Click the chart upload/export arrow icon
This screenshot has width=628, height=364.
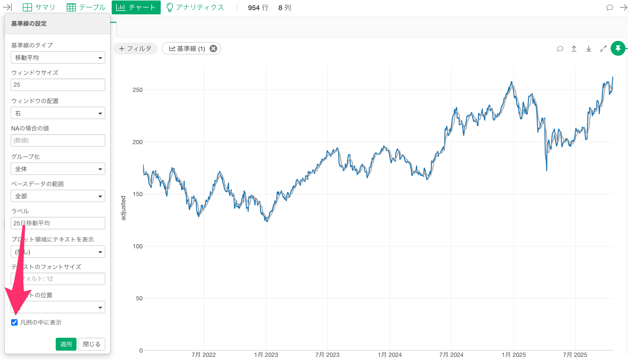pyautogui.click(x=574, y=49)
